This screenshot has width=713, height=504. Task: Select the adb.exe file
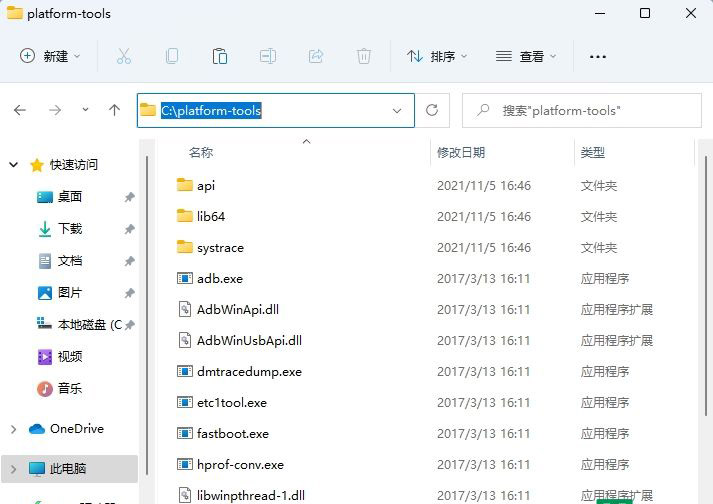point(220,278)
